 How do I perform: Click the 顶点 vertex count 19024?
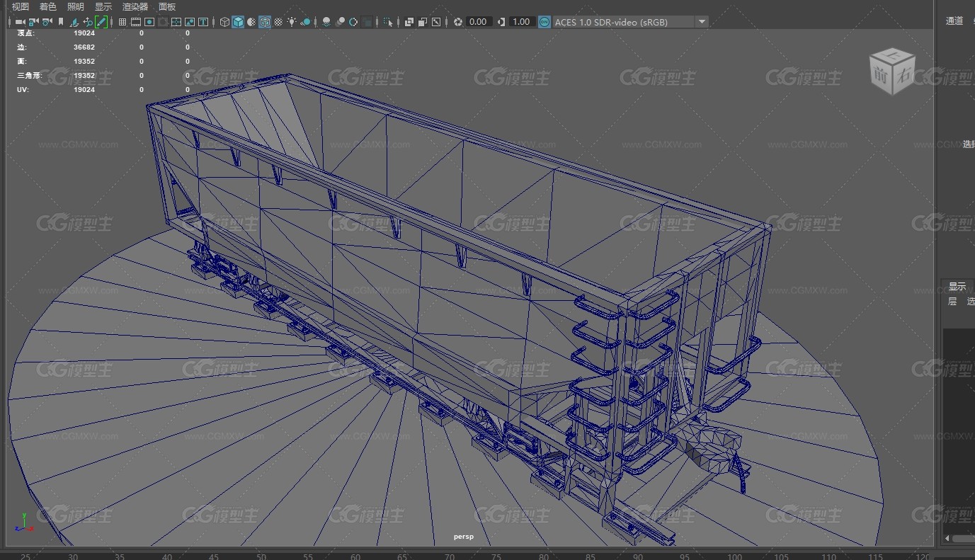coord(84,33)
